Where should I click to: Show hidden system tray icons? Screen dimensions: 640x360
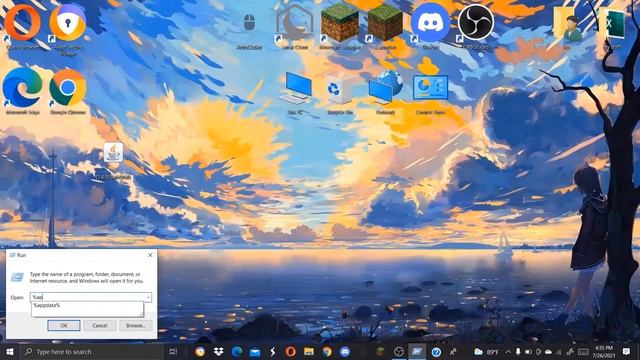point(508,351)
